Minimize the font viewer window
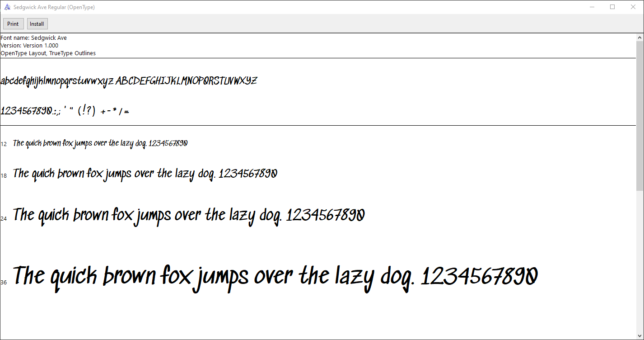Image resolution: width=644 pixels, height=340 pixels. 592,7
